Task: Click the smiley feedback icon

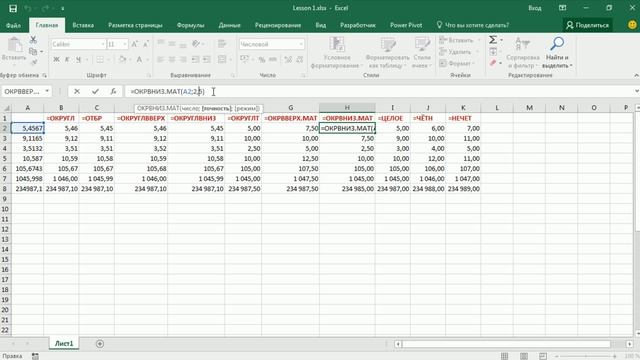Action: coord(632,25)
